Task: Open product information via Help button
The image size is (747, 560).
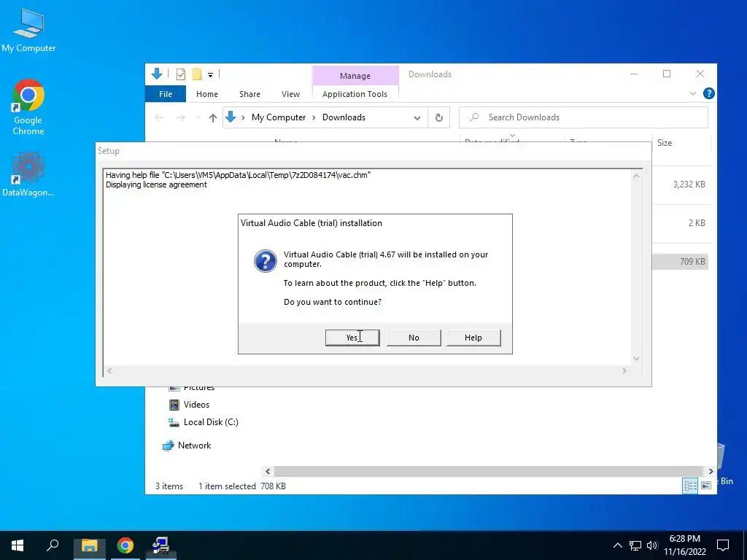Action: (x=473, y=338)
